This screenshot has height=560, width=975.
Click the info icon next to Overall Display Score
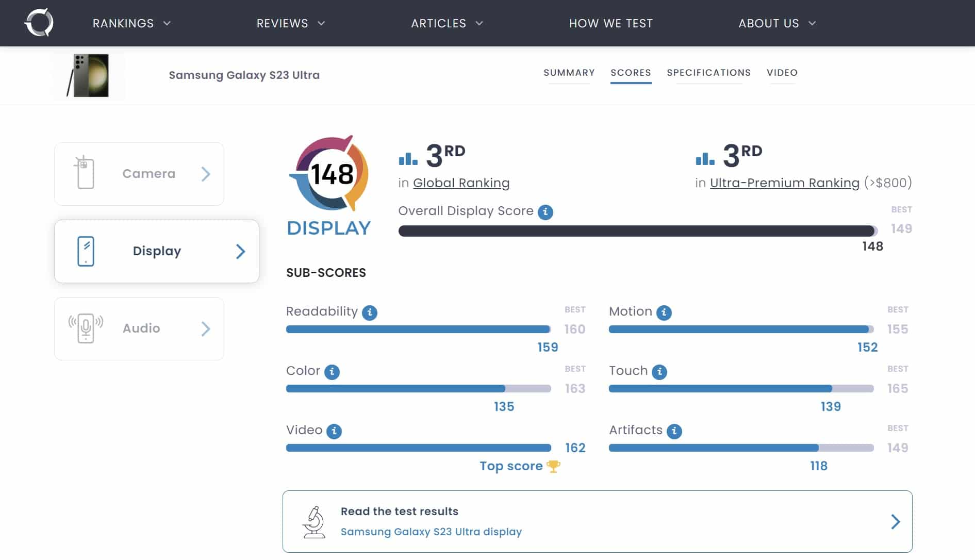pos(545,212)
